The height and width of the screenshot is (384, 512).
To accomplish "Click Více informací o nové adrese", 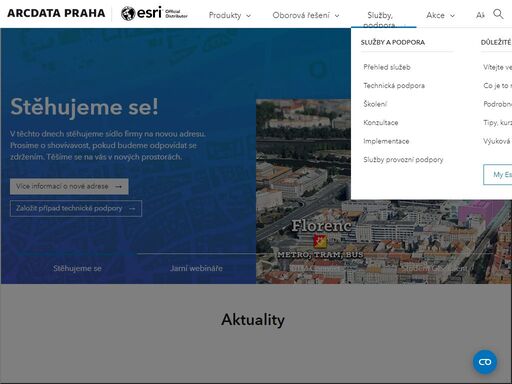I will tap(69, 186).
